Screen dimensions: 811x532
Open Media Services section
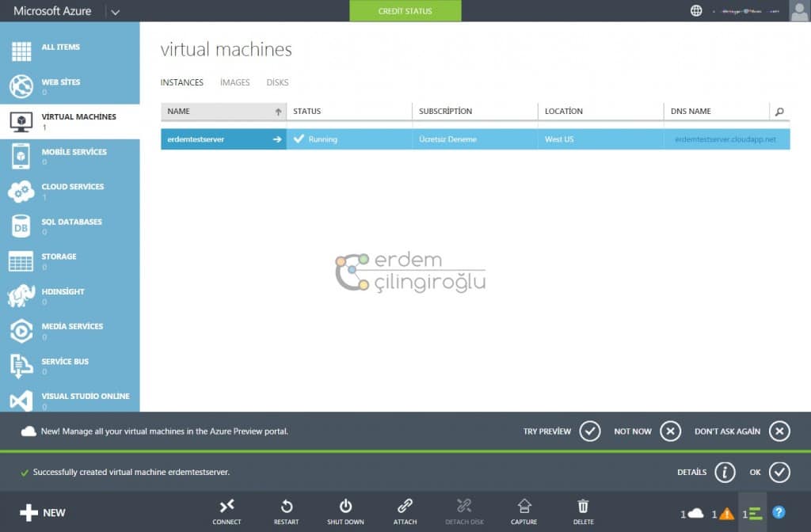coord(70,331)
